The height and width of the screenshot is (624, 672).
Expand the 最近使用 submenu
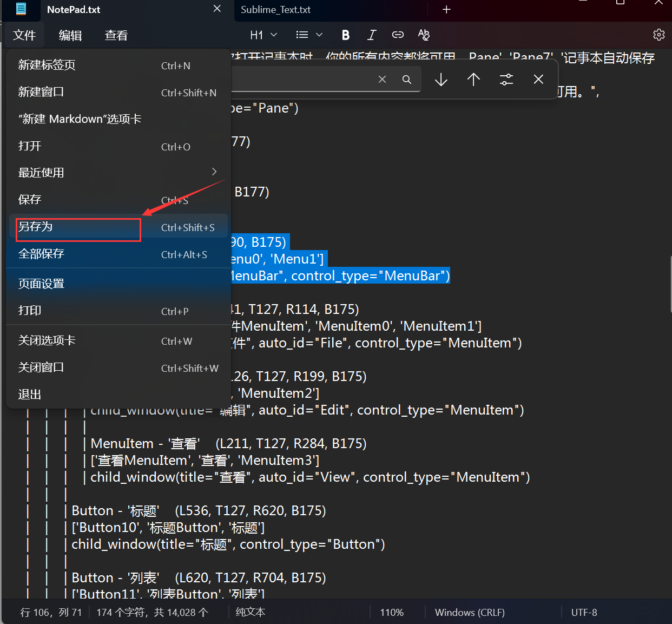[118, 173]
